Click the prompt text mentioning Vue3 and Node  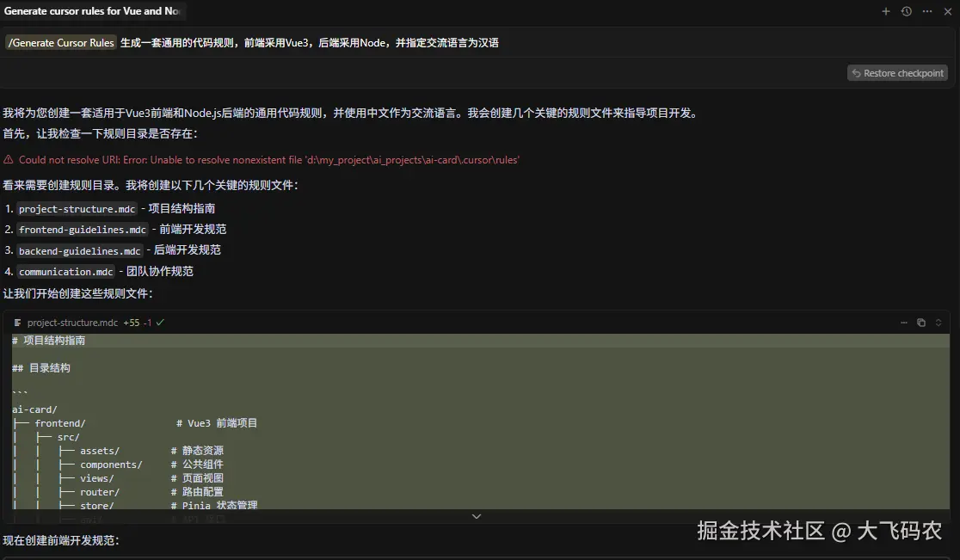pos(309,43)
